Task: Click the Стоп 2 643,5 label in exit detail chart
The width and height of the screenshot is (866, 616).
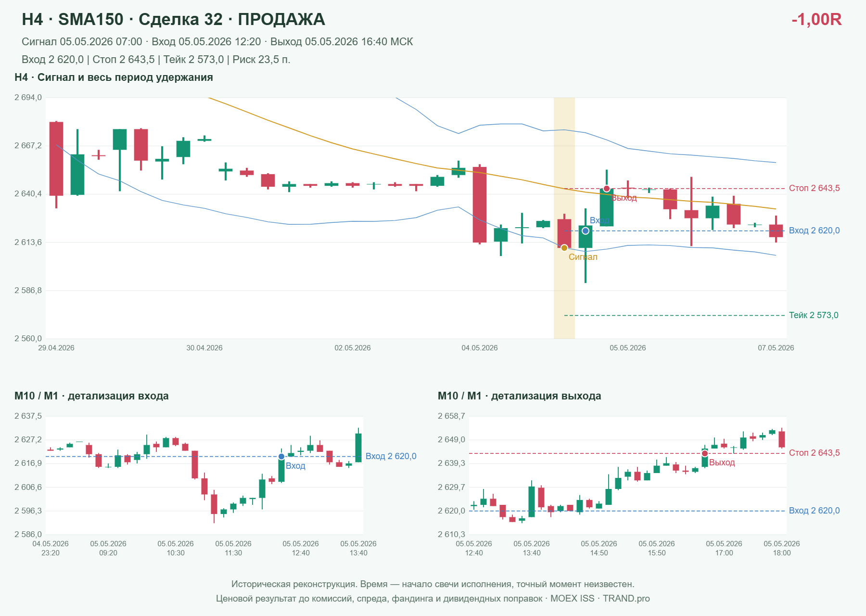Action: [814, 453]
